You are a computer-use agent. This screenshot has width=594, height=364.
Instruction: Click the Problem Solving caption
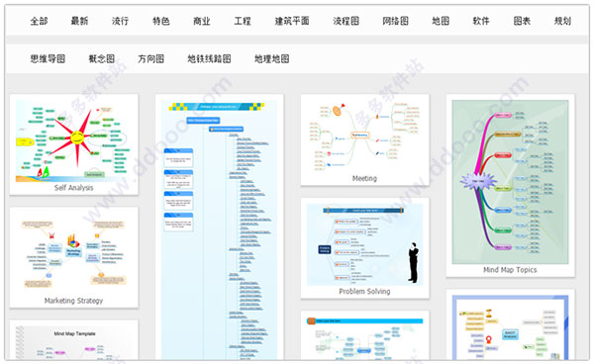click(x=364, y=291)
